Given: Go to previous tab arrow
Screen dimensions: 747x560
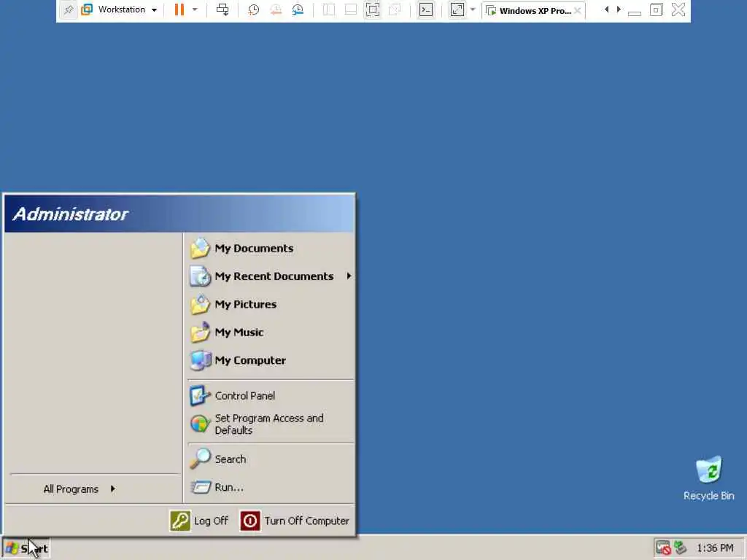Looking at the screenshot, I should 606,9.
